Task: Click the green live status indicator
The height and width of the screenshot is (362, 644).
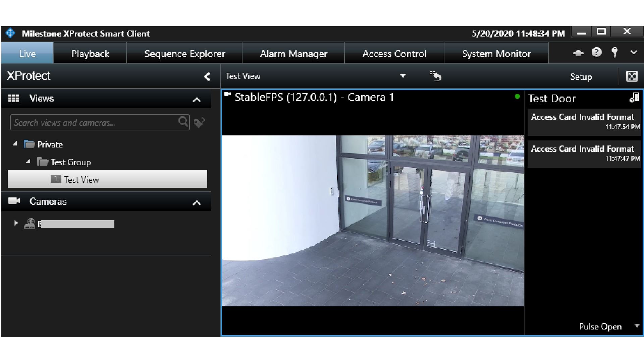Action: 517,97
